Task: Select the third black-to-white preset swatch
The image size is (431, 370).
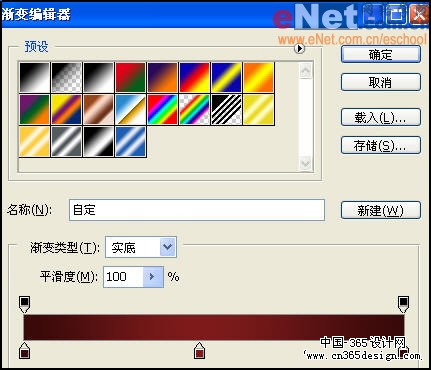Action: tap(98, 77)
